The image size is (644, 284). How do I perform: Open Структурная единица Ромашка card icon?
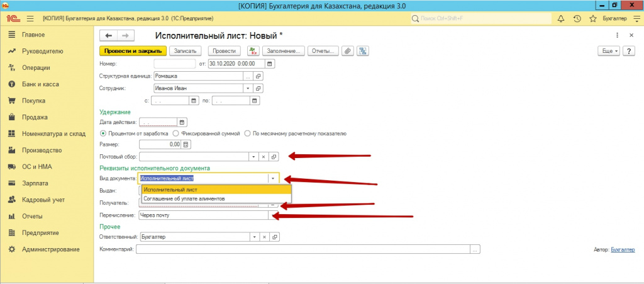[258, 76]
